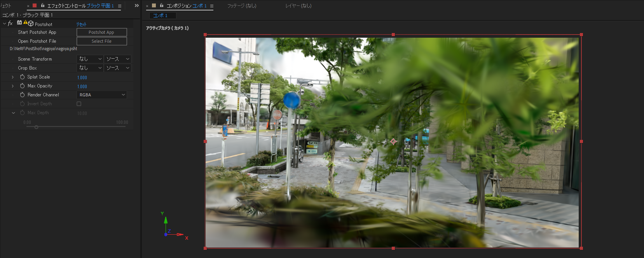This screenshot has height=258, width=644.
Task: Click the file path D:\NeRF\PostShot\nagoya\nagoya.psht
Action: [44, 49]
